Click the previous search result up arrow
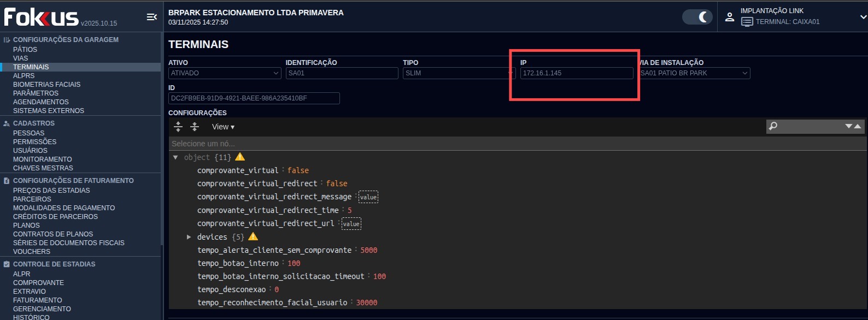 pyautogui.click(x=858, y=126)
